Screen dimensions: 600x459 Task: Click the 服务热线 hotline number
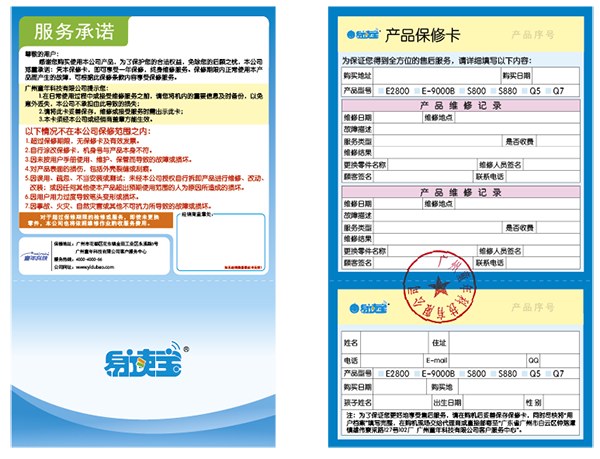(x=89, y=259)
